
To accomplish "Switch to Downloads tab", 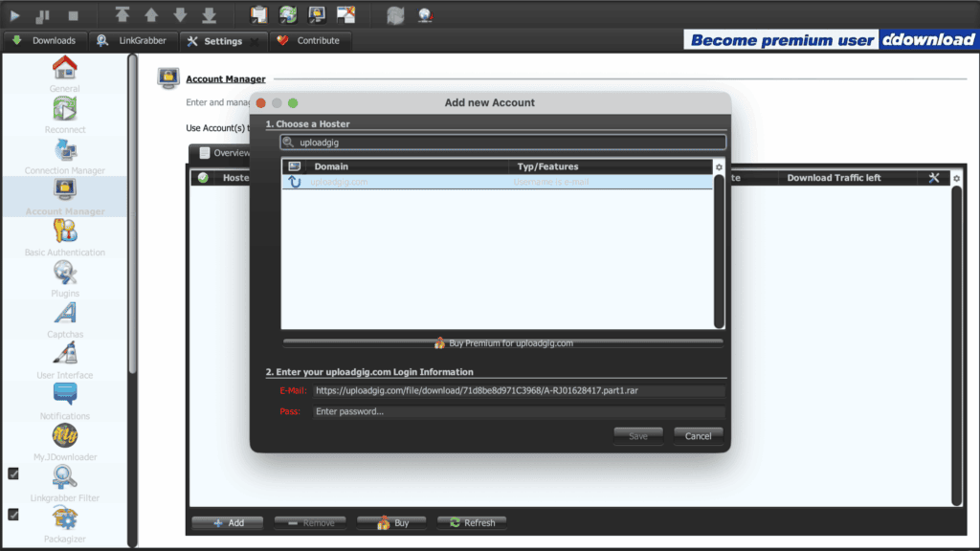I will pos(44,40).
